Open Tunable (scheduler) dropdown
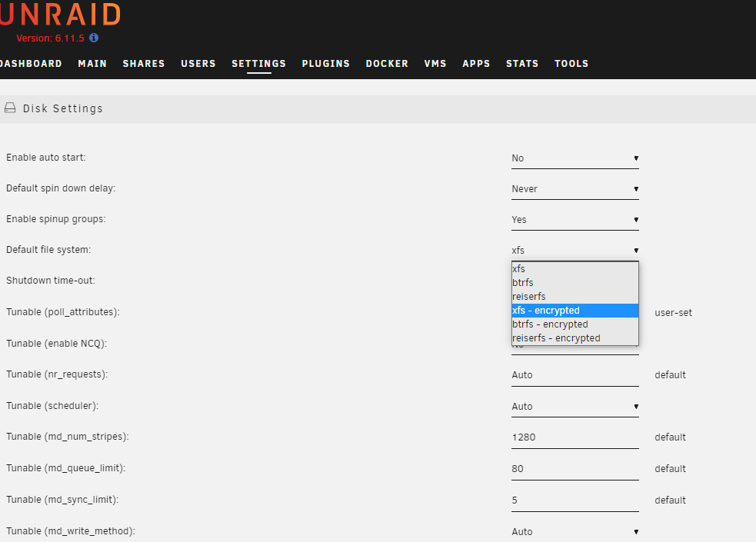The width and height of the screenshot is (756, 542). (x=575, y=407)
